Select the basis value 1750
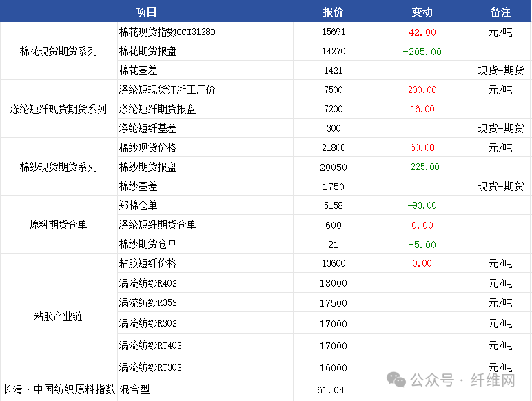This screenshot has height=401, width=532. [334, 187]
